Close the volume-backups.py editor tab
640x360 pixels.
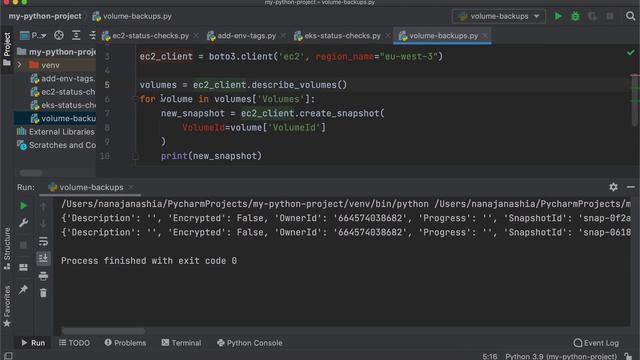coord(485,36)
